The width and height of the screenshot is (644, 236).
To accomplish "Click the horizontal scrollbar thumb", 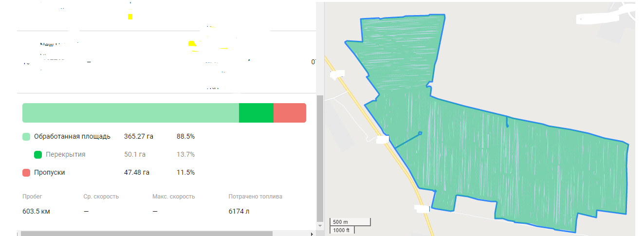I will pos(146,234).
